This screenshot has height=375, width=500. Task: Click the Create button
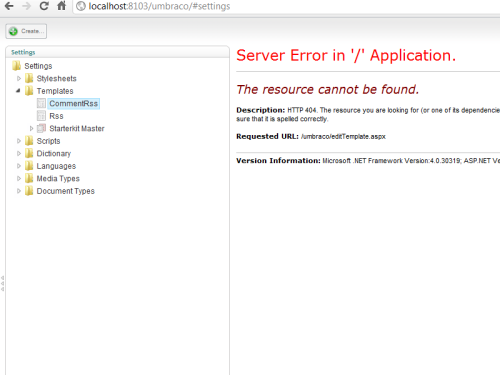(x=26, y=31)
